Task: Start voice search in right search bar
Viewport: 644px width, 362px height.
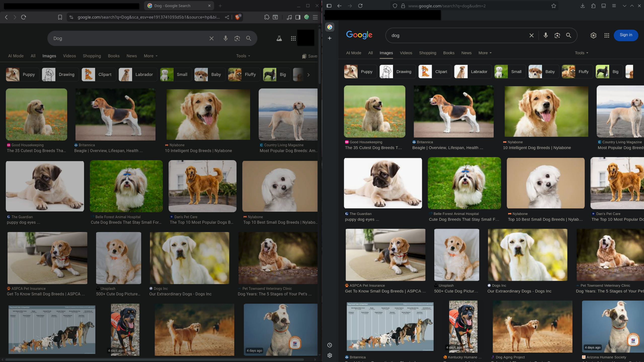Action: point(545,35)
